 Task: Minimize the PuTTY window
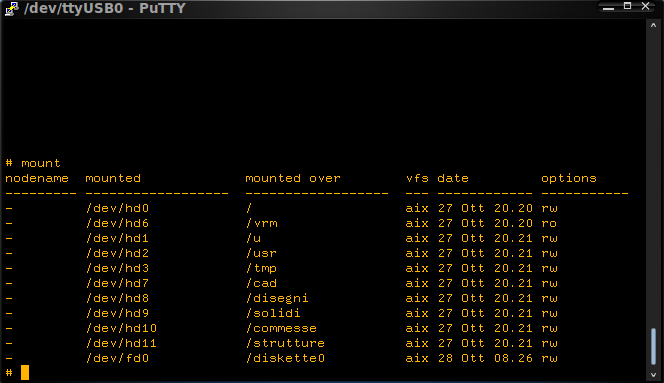(609, 7)
